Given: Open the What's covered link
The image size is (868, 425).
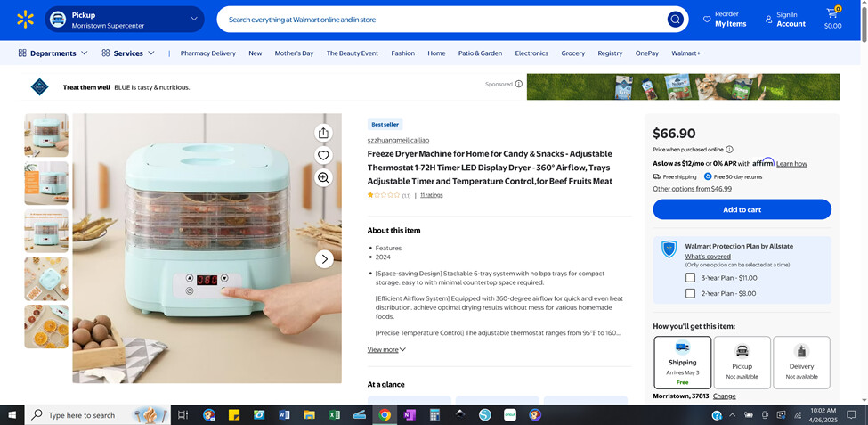Looking at the screenshot, I should click(x=708, y=257).
